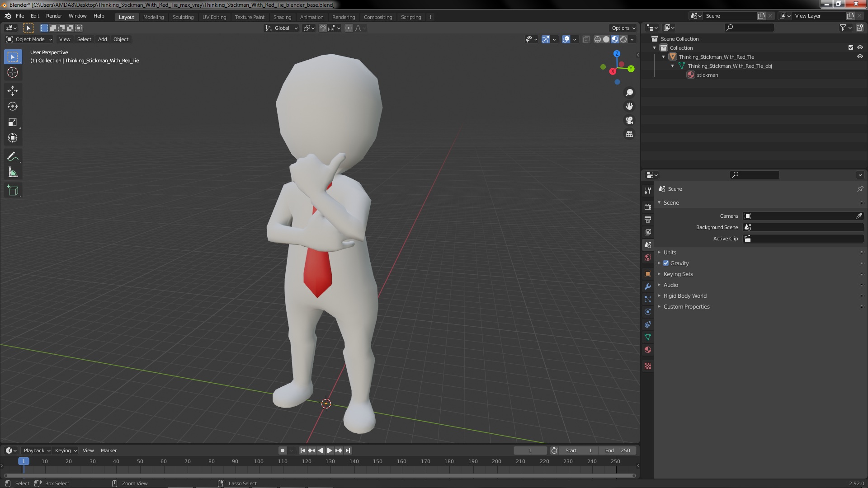Select the Annotate tool
This screenshot has width=868, height=488.
tap(13, 157)
